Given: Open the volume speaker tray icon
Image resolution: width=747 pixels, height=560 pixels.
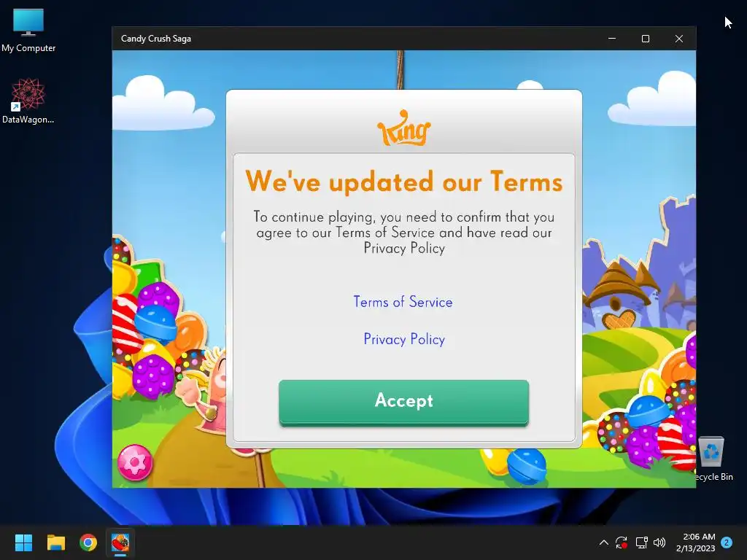Looking at the screenshot, I should point(659,542).
